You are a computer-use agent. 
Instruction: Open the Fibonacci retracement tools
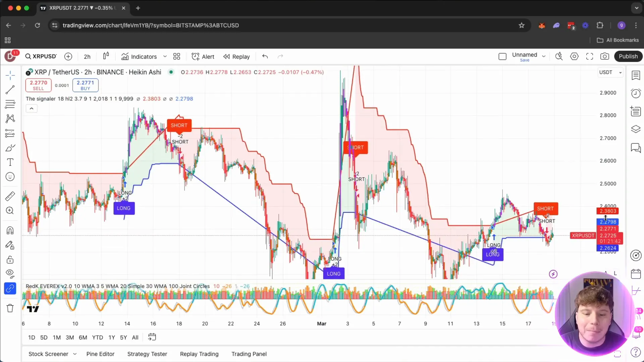click(x=10, y=104)
